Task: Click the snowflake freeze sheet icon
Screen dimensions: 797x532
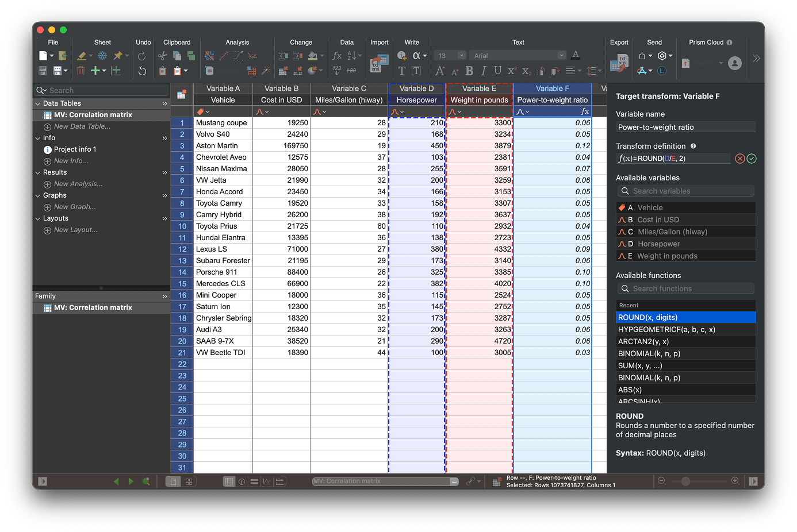Action: (102, 56)
